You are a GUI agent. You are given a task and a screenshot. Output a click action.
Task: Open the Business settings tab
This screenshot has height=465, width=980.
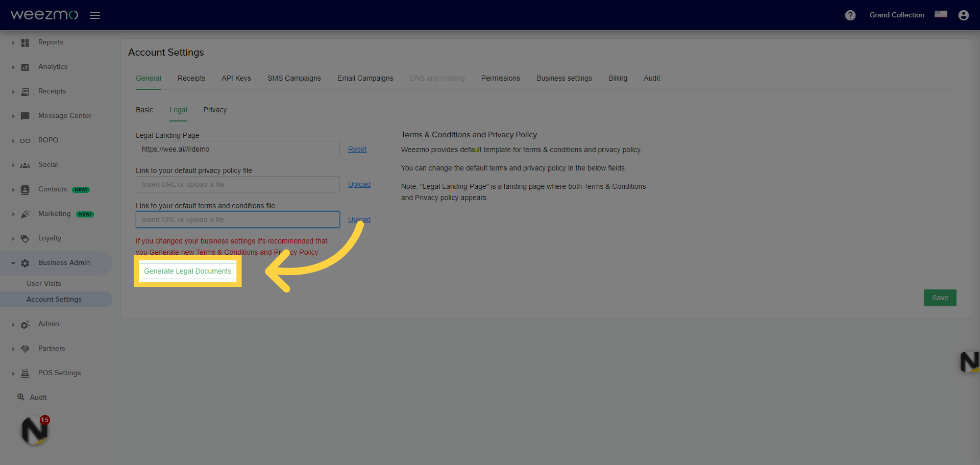(564, 78)
